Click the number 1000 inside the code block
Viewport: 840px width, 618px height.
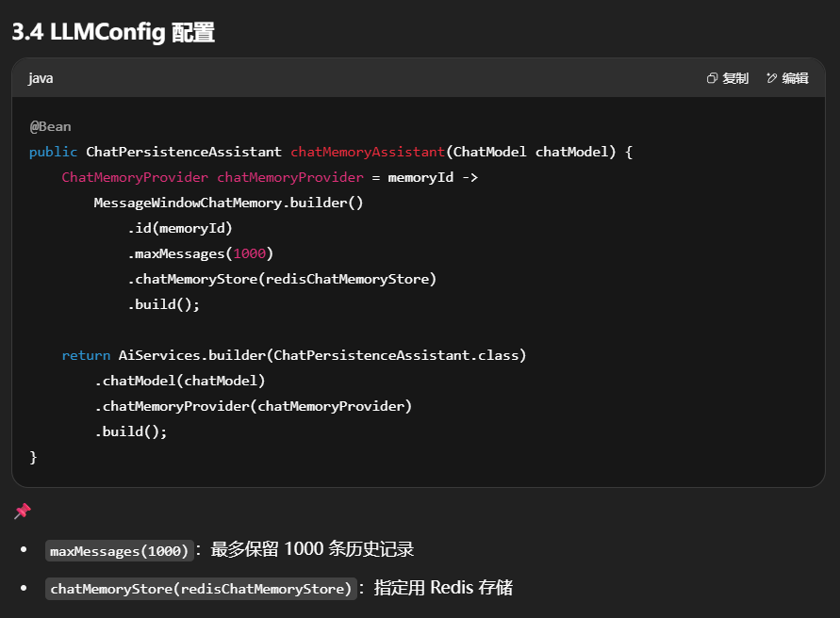249,253
